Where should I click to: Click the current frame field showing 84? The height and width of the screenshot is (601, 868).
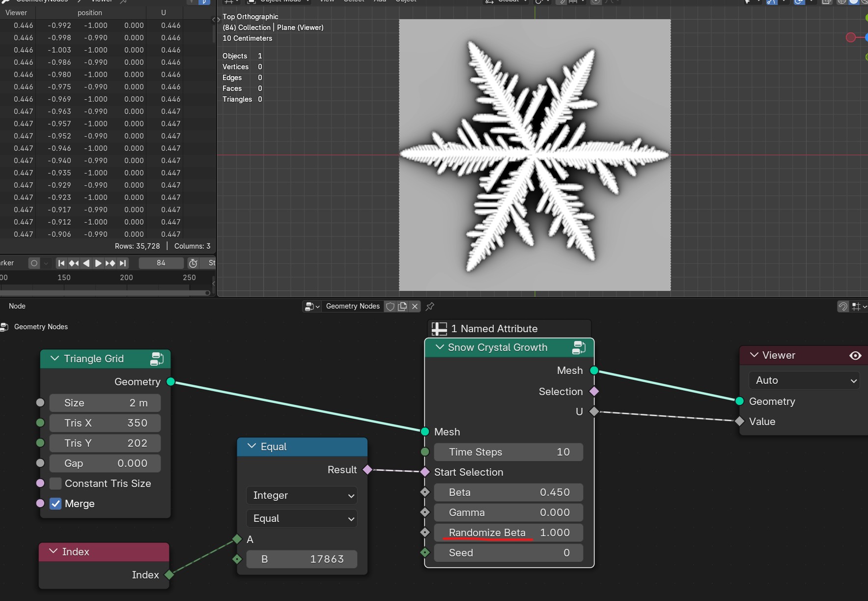click(x=161, y=263)
